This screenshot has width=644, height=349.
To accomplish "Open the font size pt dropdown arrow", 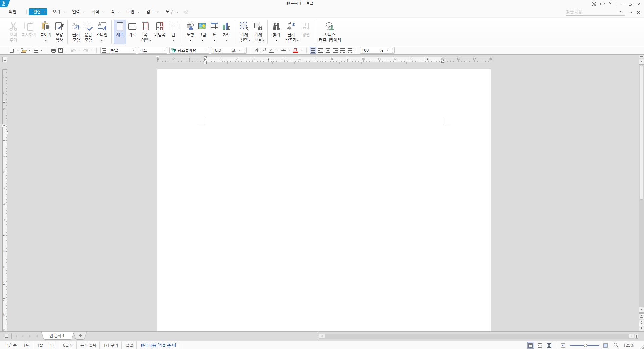I will [x=239, y=50].
